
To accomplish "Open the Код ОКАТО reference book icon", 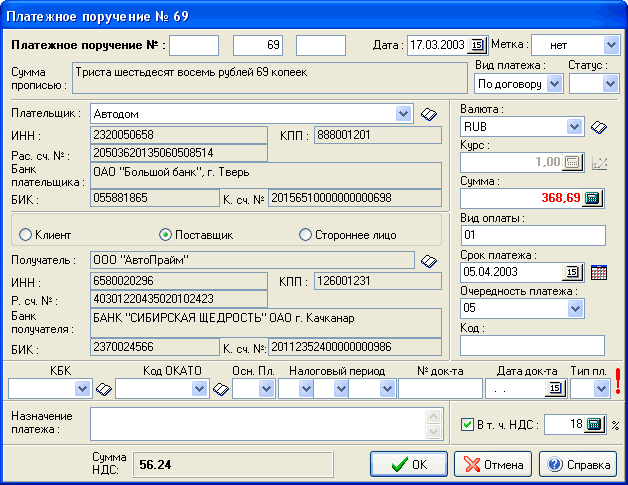I will click(x=220, y=389).
